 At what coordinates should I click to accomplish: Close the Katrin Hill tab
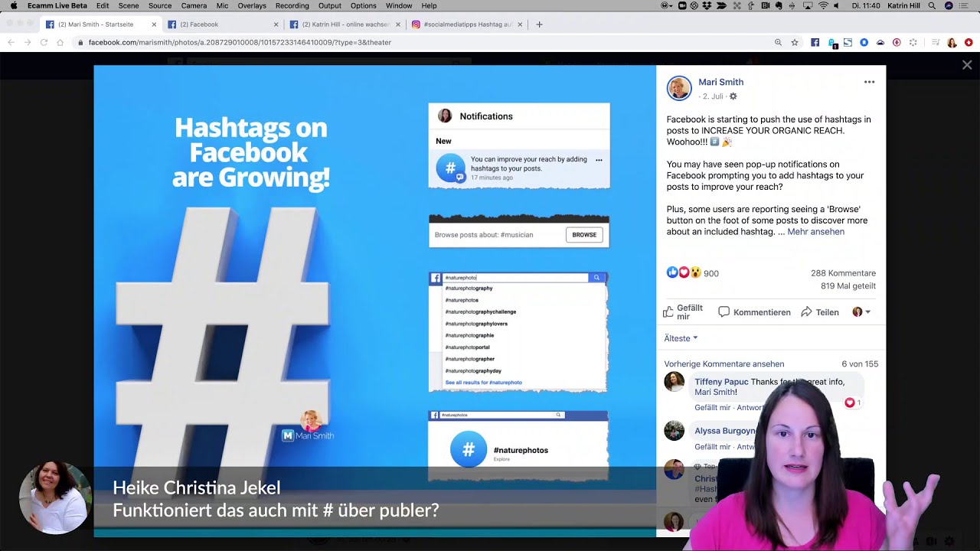tap(398, 24)
